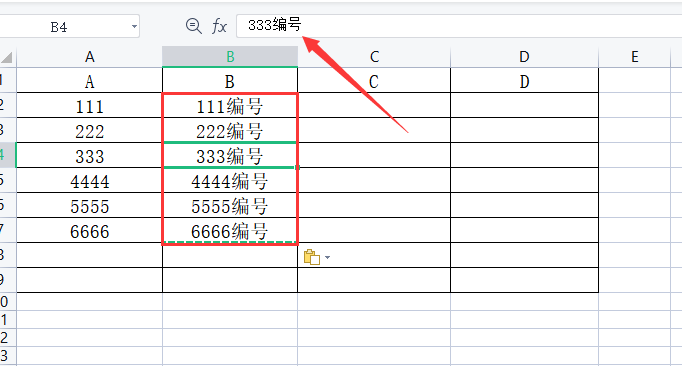This screenshot has height=366, width=682.
Task: Select cell containing 333 in column A
Action: 90,155
